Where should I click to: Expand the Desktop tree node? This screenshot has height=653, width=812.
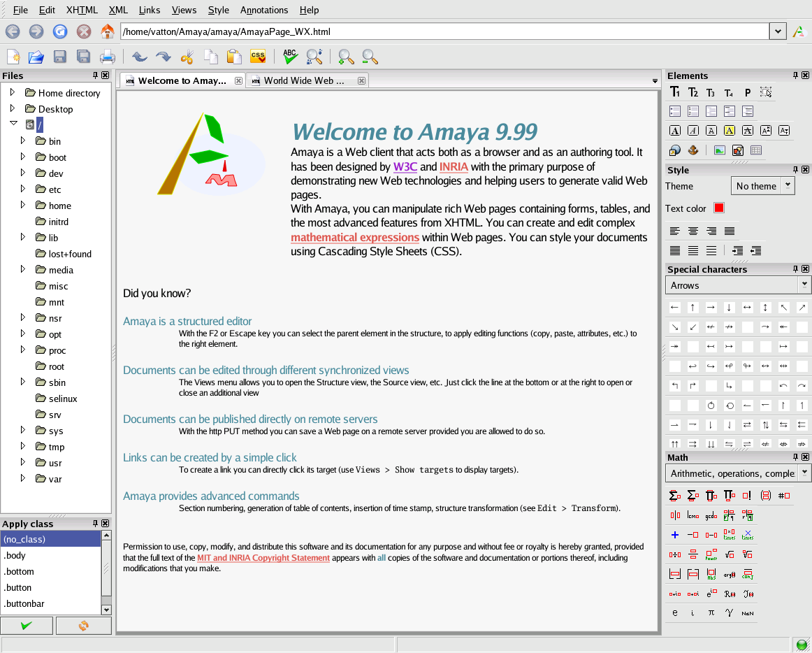[13, 108]
